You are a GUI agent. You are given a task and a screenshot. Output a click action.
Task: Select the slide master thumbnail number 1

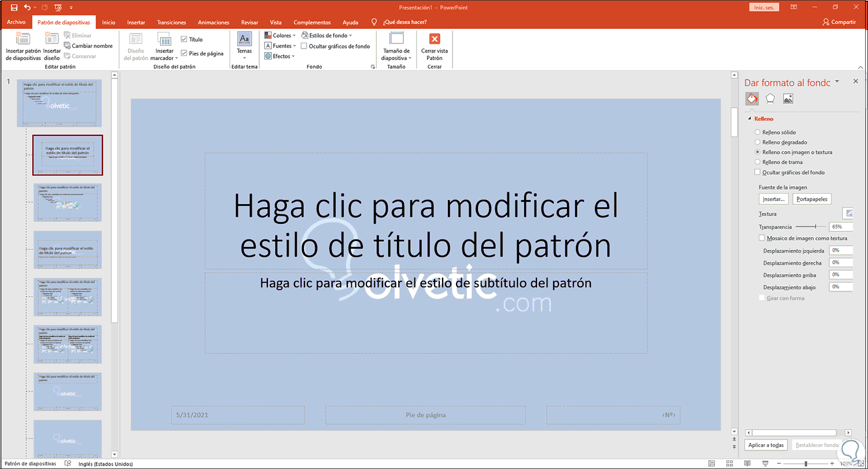pyautogui.click(x=59, y=103)
